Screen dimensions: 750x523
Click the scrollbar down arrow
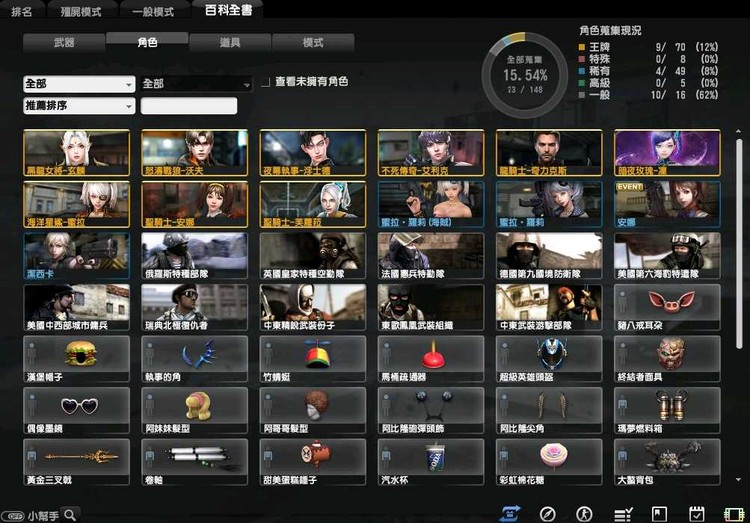coord(739,479)
